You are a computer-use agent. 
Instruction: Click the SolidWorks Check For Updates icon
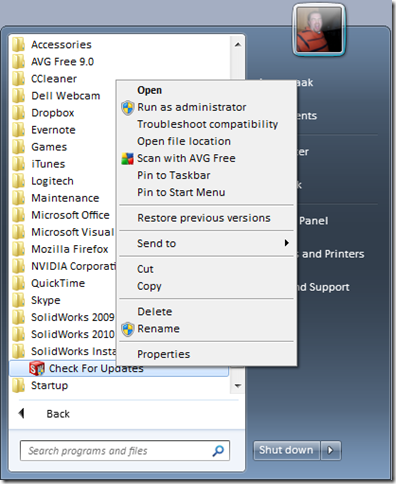point(37,368)
